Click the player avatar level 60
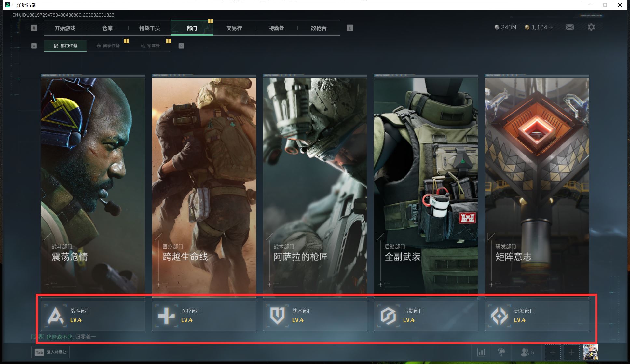The height and width of the screenshot is (364, 630). (x=590, y=352)
